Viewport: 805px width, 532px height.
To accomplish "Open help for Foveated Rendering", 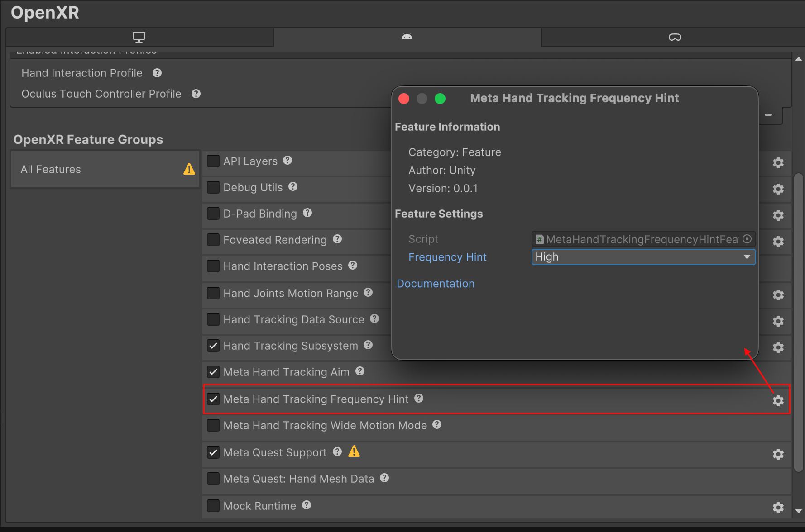I will click(x=337, y=239).
